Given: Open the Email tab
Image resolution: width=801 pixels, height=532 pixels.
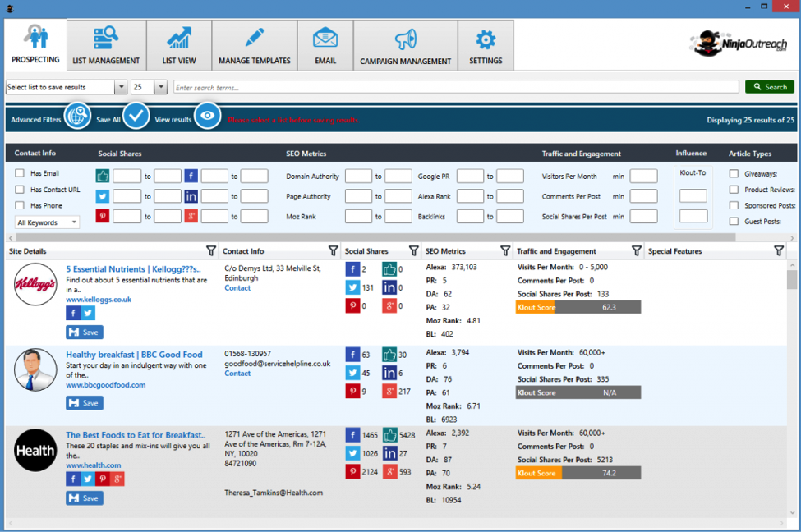Looking at the screenshot, I should pos(325,45).
